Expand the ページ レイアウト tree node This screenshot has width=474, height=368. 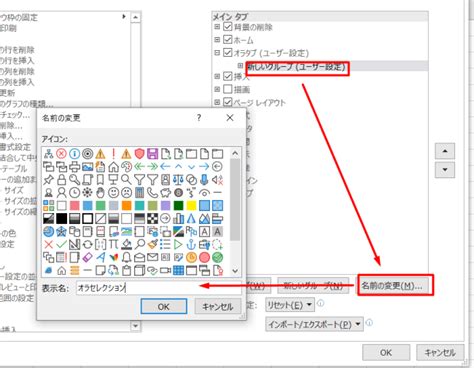click(x=217, y=102)
